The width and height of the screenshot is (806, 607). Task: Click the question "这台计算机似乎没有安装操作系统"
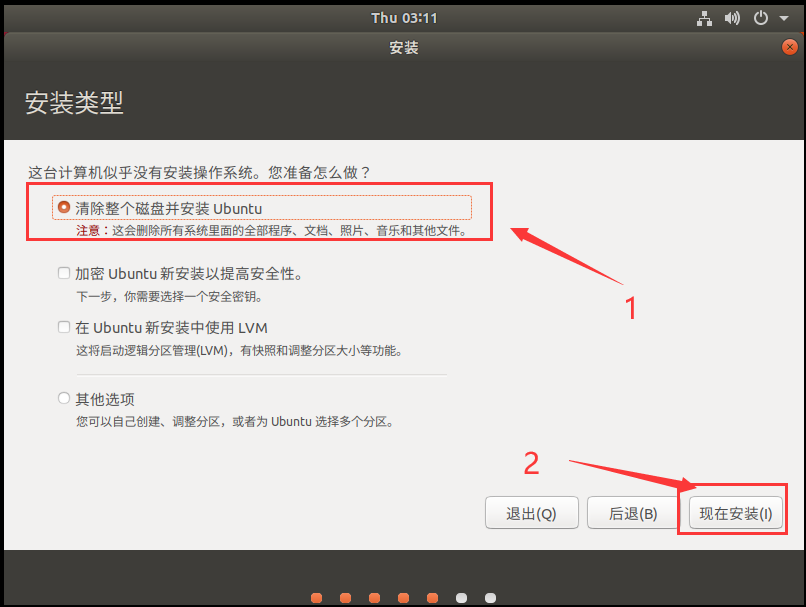140,172
